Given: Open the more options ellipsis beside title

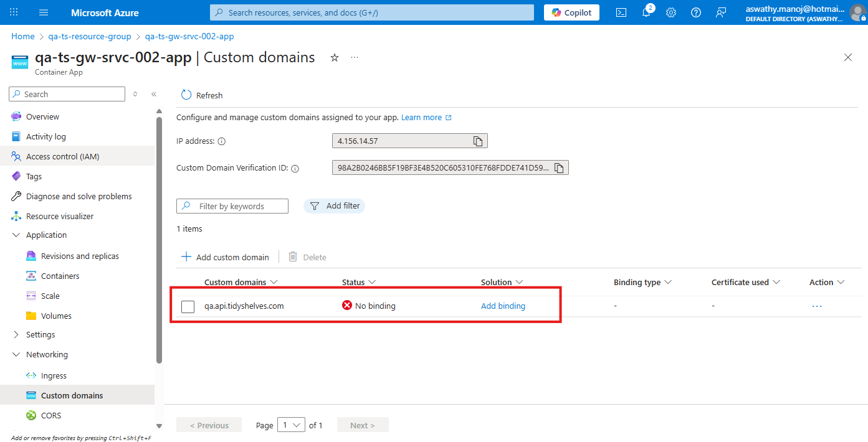Looking at the screenshot, I should coord(355,57).
